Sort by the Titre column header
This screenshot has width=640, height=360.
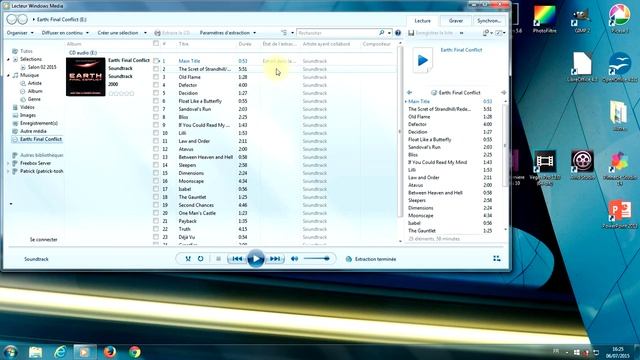(183, 44)
